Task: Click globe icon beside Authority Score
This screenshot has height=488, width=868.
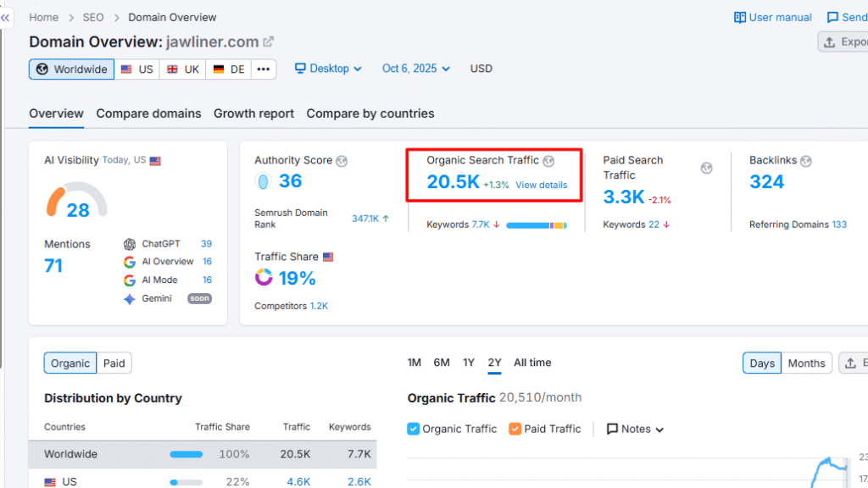Action: [x=342, y=161]
